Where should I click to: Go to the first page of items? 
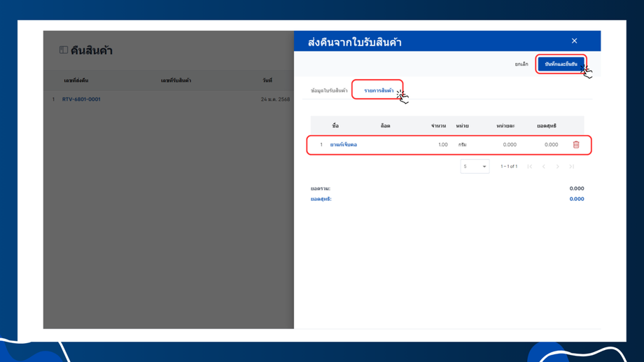click(x=530, y=167)
